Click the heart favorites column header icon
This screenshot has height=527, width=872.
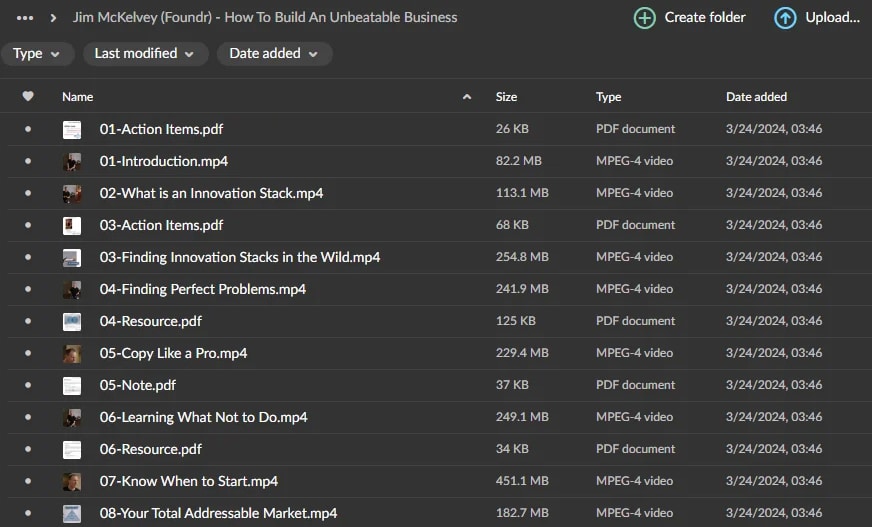click(28, 97)
